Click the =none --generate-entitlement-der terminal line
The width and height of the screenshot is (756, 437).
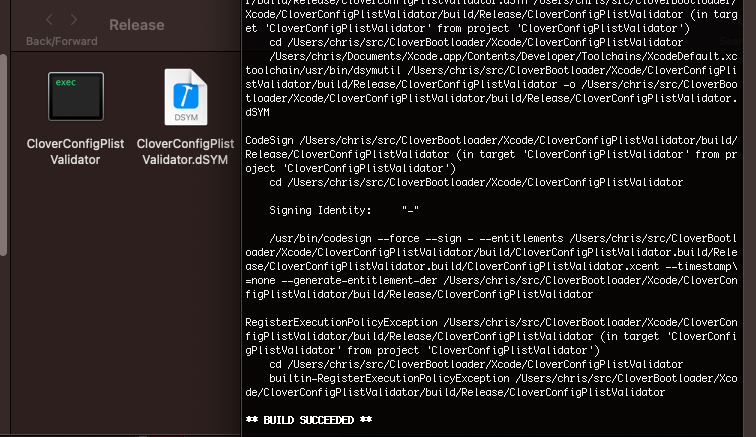pos(491,280)
